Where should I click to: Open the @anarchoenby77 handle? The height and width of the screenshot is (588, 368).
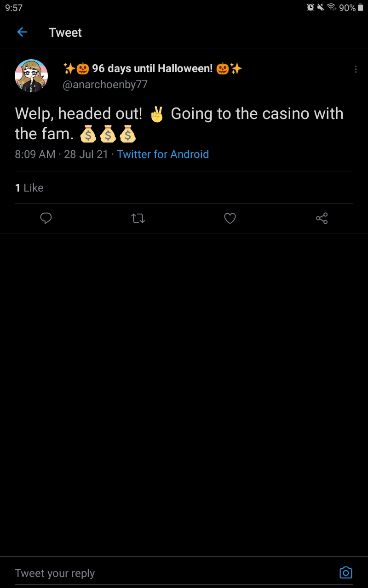click(x=105, y=85)
